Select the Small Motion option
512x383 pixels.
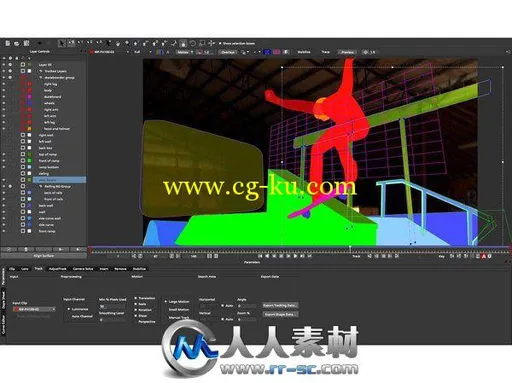178,310
